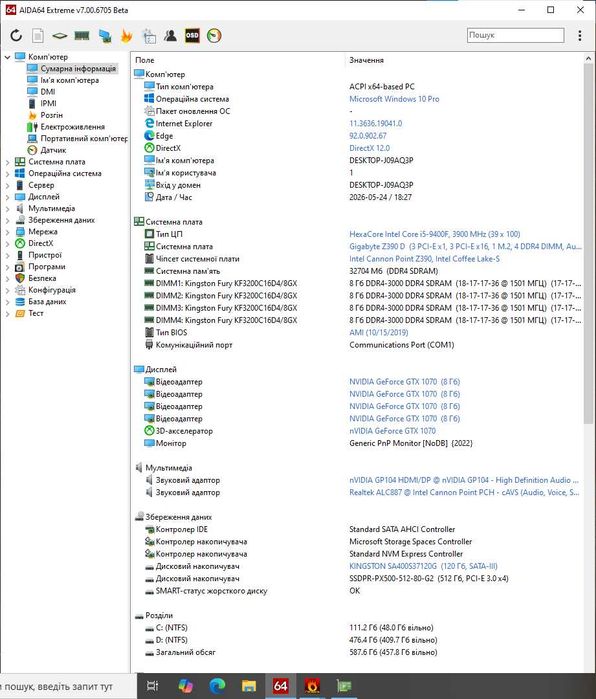Image resolution: width=596 pixels, height=699 pixels.
Task: Expand the Системна плата tree node
Action: point(8,162)
